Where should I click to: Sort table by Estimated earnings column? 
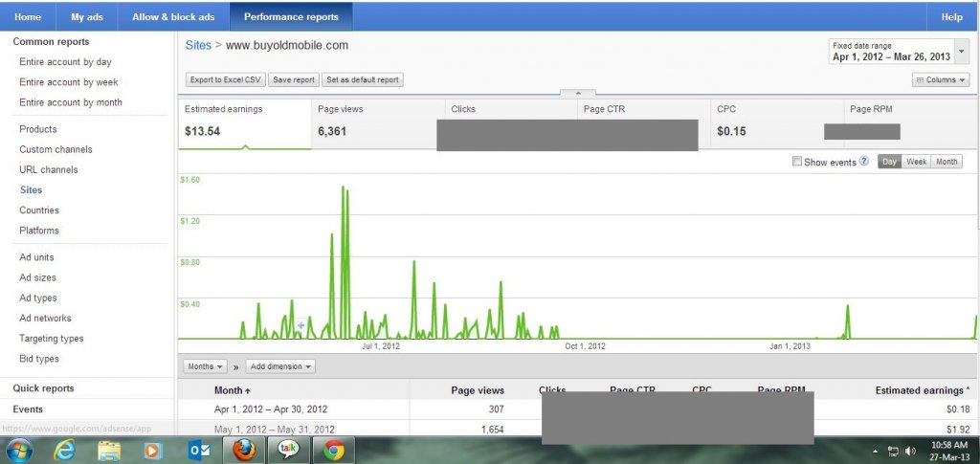tap(923, 390)
